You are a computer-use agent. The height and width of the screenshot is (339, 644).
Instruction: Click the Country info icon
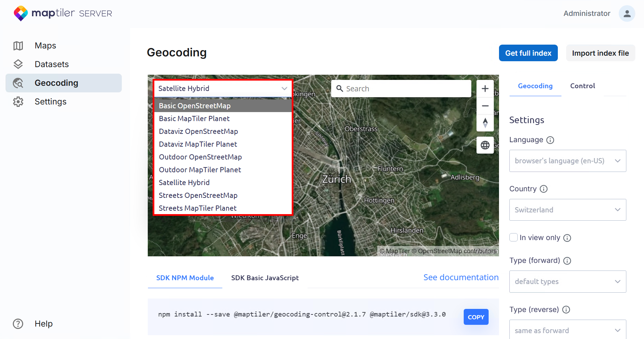click(x=544, y=189)
